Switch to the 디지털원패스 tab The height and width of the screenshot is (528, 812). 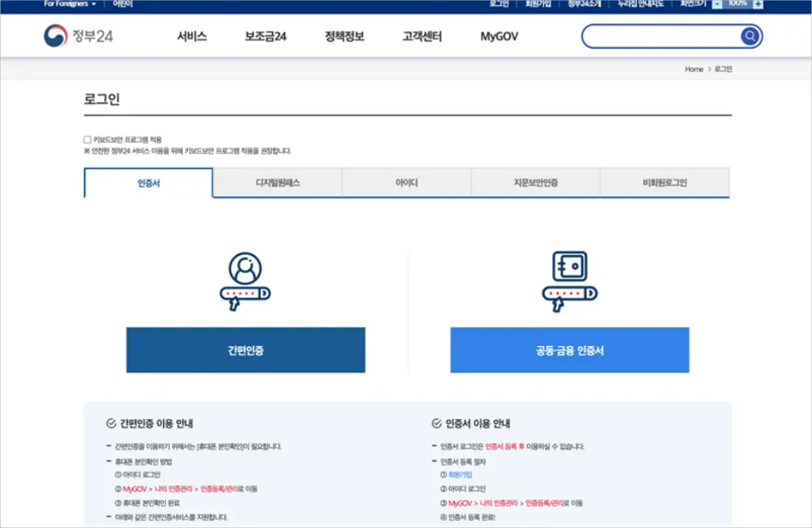tap(277, 182)
